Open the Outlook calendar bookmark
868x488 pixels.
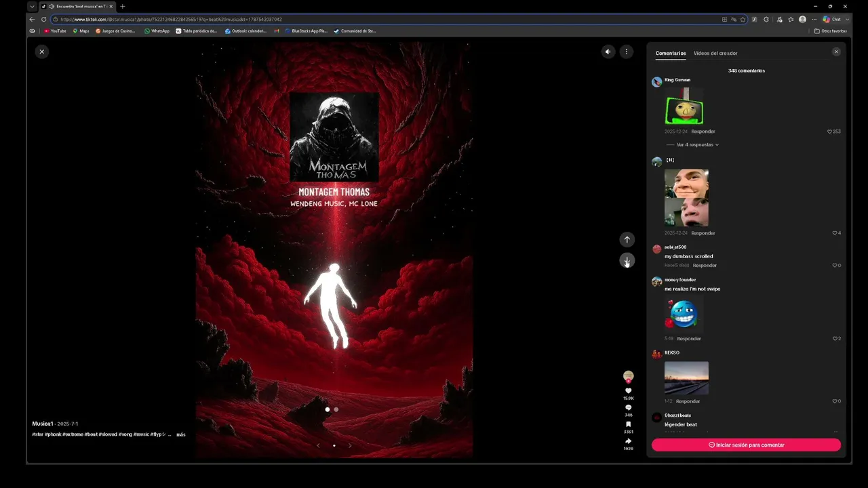pyautogui.click(x=247, y=30)
